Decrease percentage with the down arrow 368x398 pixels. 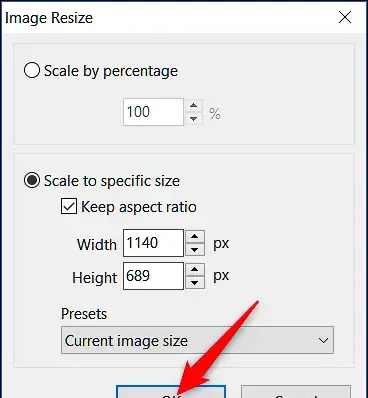tap(193, 118)
